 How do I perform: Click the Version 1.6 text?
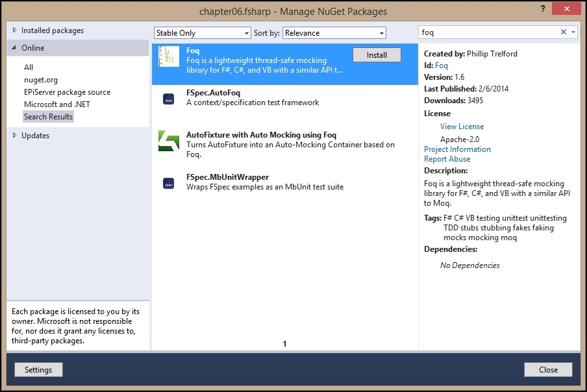pos(444,77)
